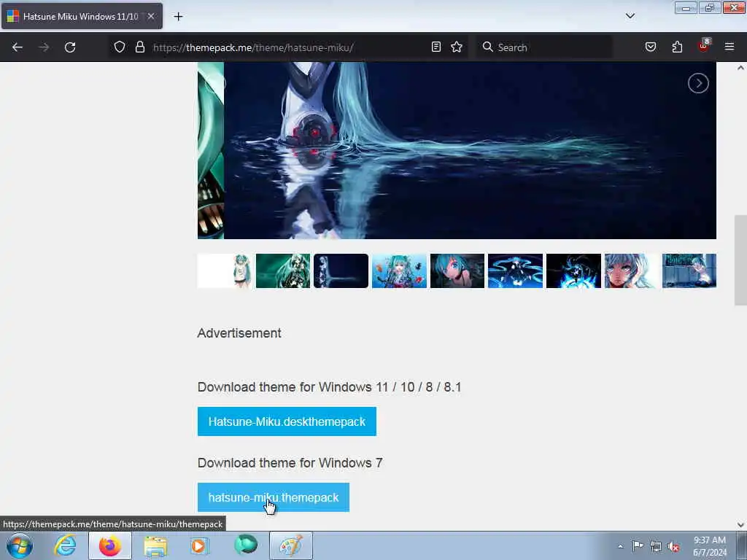
Task: Click the main slideshow image
Action: 471,150
